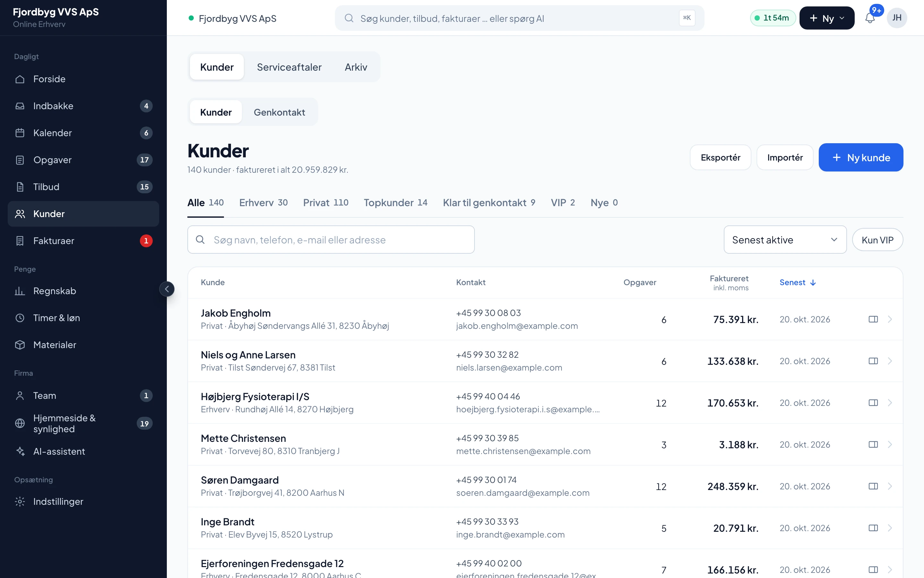Go to Forside in the sidebar
The image size is (924, 578).
tap(83, 79)
